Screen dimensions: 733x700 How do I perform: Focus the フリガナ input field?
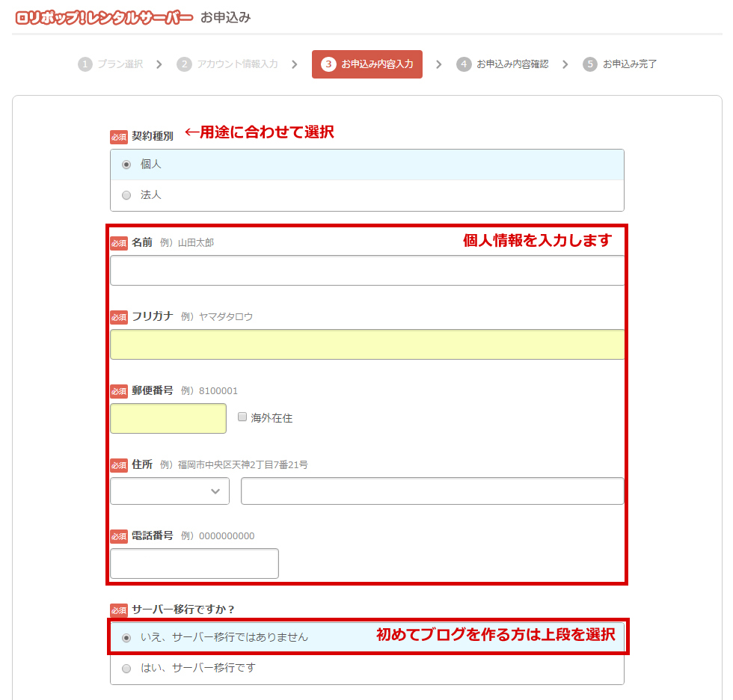(366, 345)
